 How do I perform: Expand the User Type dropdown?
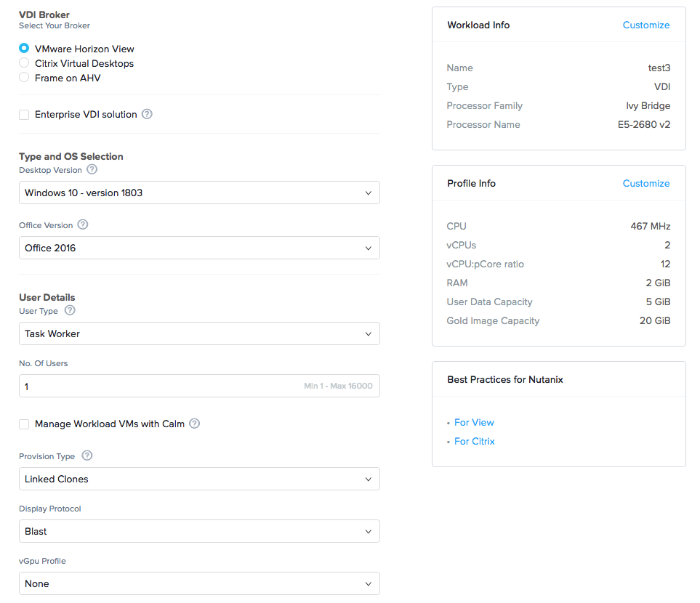coord(199,333)
